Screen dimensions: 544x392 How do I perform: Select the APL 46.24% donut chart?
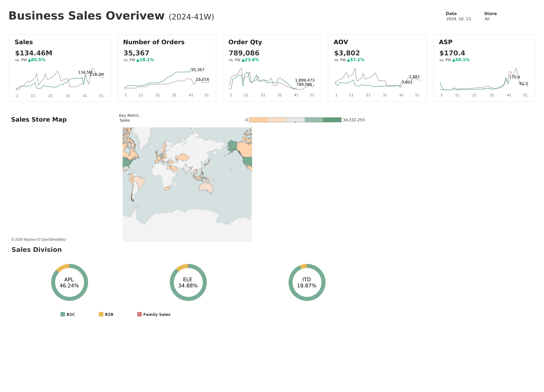click(x=70, y=282)
